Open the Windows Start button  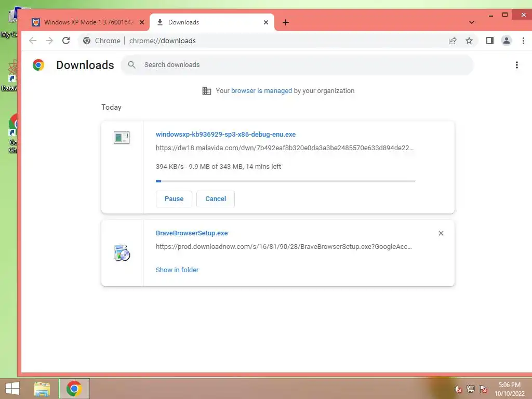coord(12,389)
